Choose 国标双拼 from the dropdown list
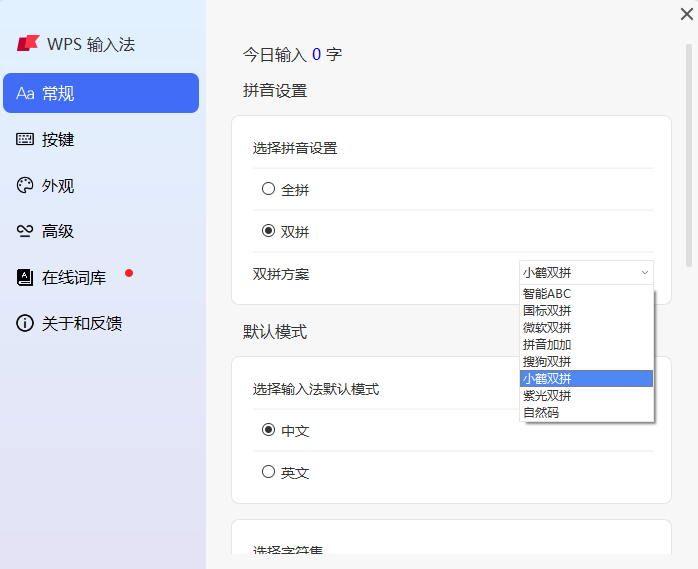This screenshot has height=569, width=698. coord(586,311)
